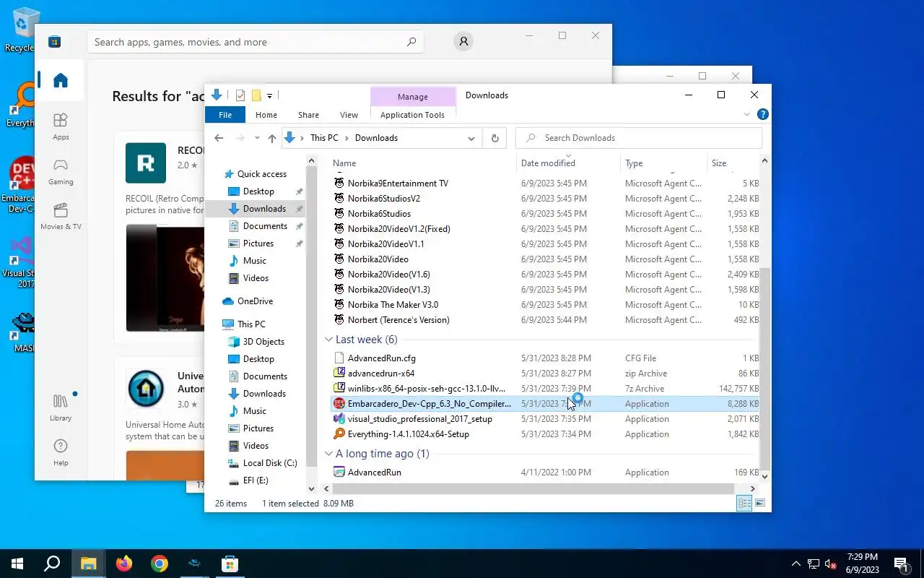
Task: Open the quick access toolbar customize dropdown
Action: [x=269, y=95]
